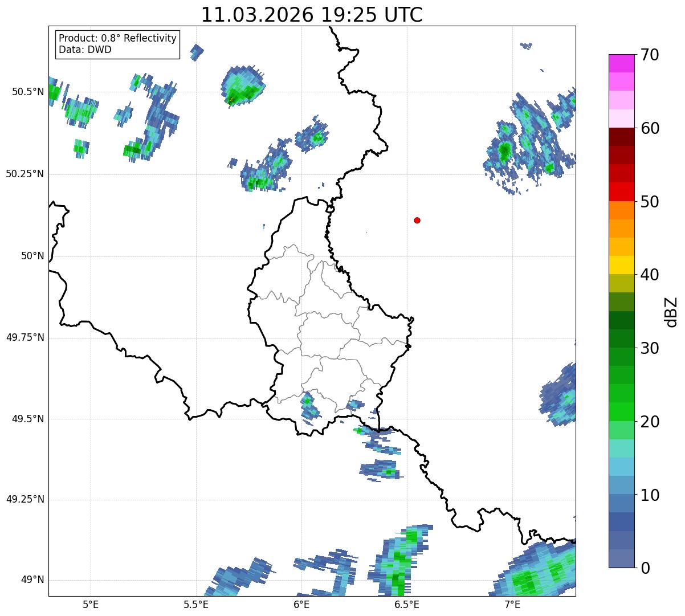685x616 pixels.
Task: Click the 7°E longitude label
Action: (512, 605)
